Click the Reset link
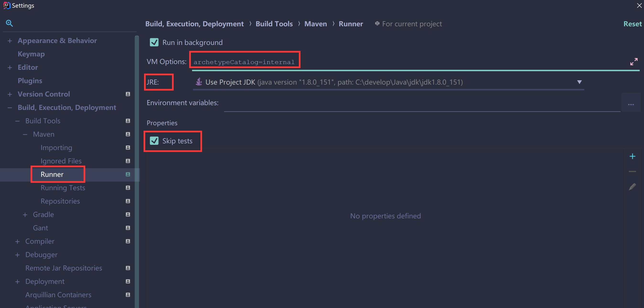 pos(633,24)
